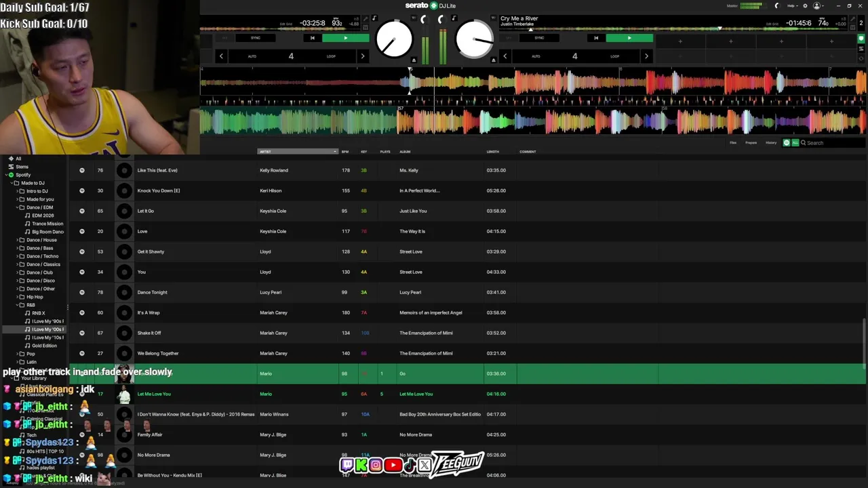Toggle AUTO loop on left deck
Screen dimensions: 868x488
click(252, 56)
